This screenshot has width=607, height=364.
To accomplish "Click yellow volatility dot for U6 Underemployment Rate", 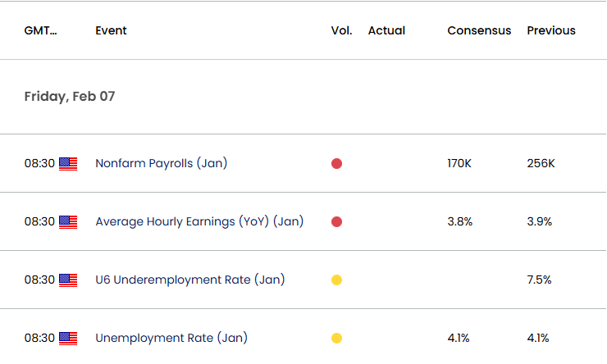I will coord(337,280).
